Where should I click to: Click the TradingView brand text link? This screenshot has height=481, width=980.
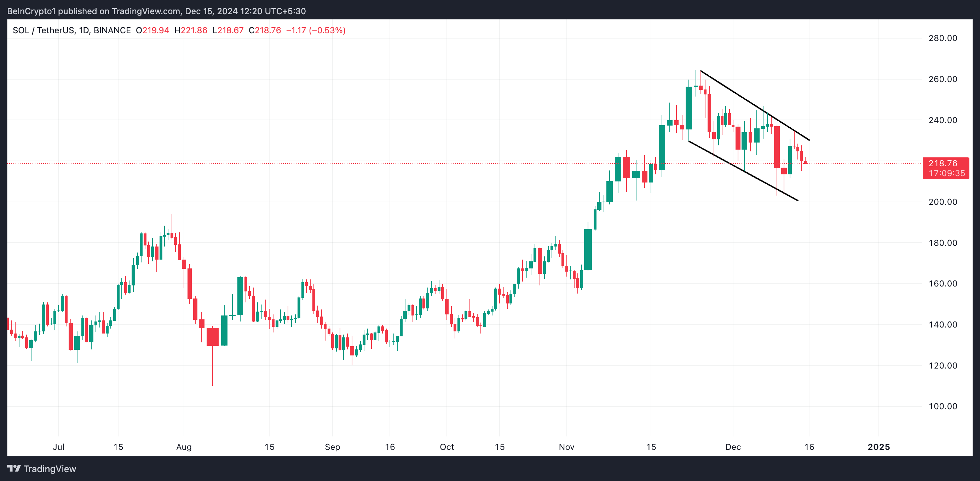(x=50, y=469)
